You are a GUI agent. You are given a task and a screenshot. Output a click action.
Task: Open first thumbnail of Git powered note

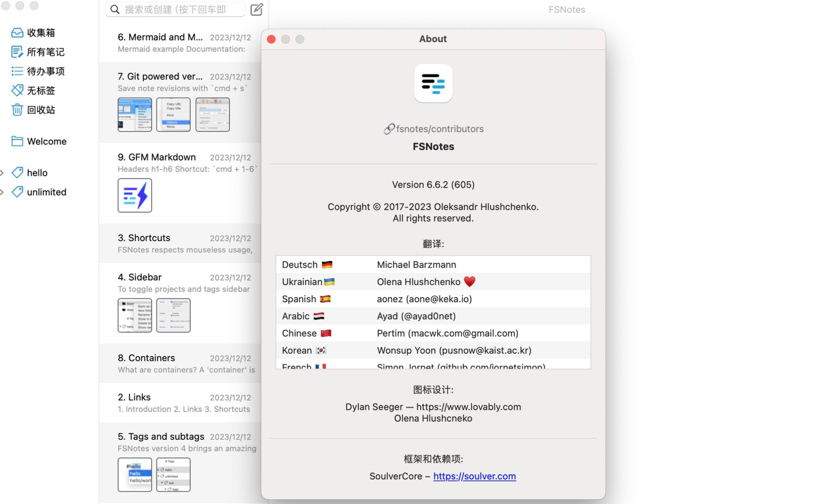click(135, 115)
